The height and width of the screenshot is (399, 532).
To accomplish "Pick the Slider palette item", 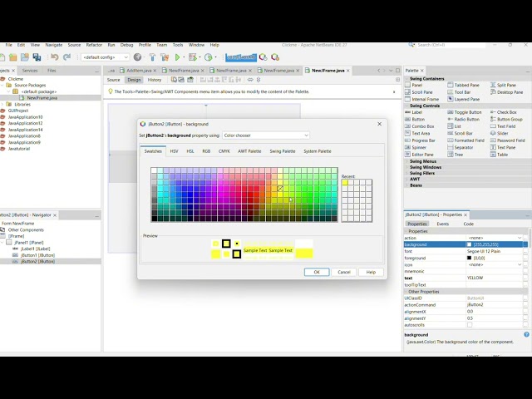I will 499,133.
